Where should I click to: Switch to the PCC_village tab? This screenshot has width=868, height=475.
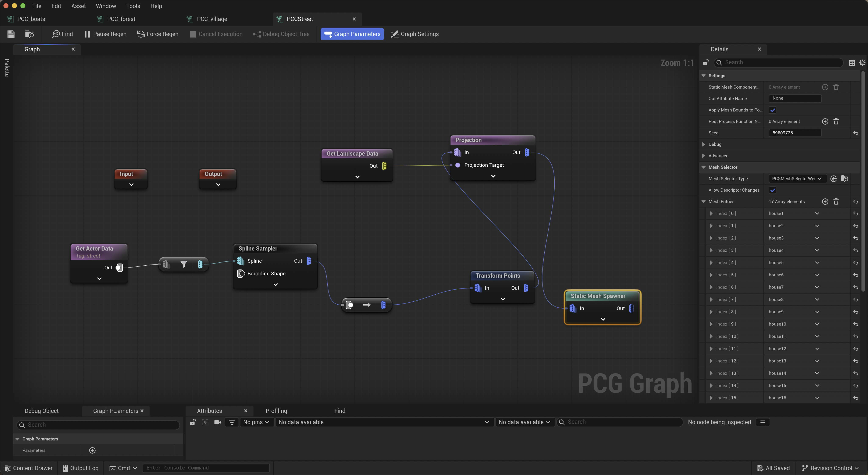(x=212, y=19)
